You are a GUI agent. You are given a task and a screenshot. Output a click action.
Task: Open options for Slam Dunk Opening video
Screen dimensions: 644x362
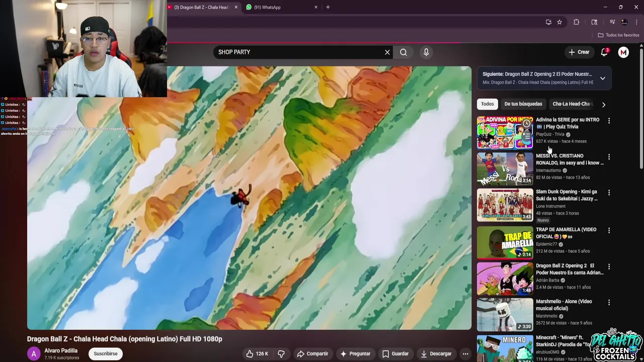point(609,193)
